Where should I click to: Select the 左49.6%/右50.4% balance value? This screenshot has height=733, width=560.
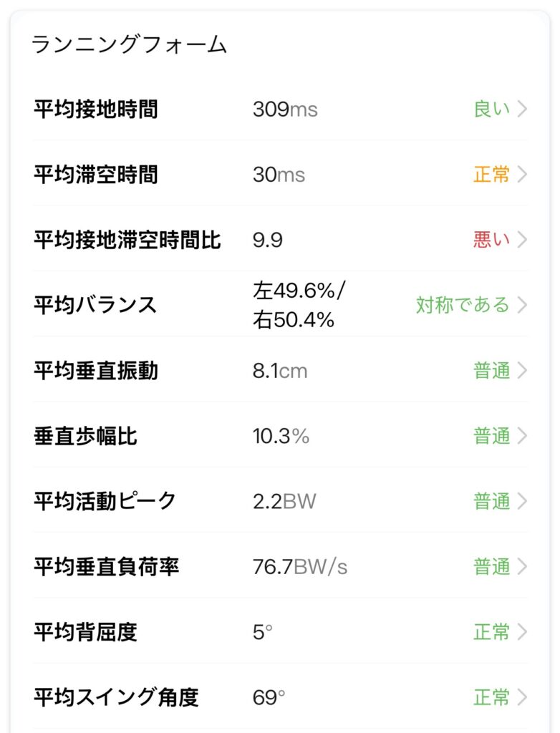(x=299, y=305)
